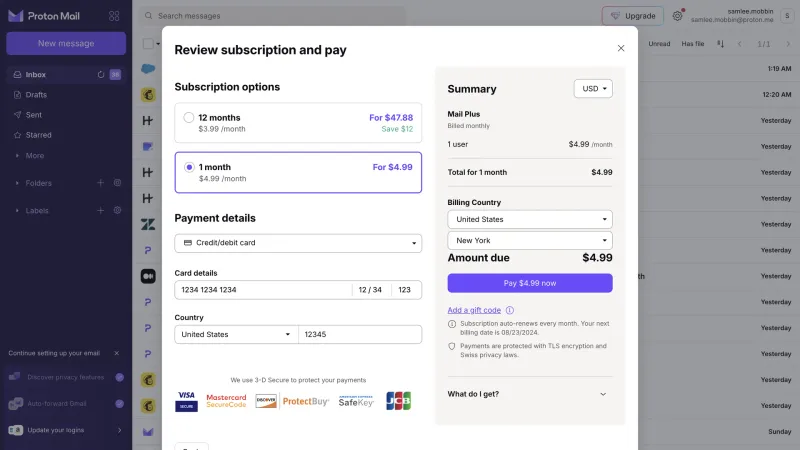Open the New York state dropdown
This screenshot has height=450, width=800.
pos(530,240)
